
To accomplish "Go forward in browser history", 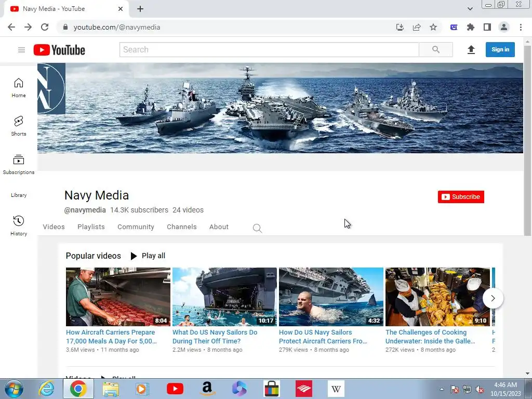I will point(28,27).
